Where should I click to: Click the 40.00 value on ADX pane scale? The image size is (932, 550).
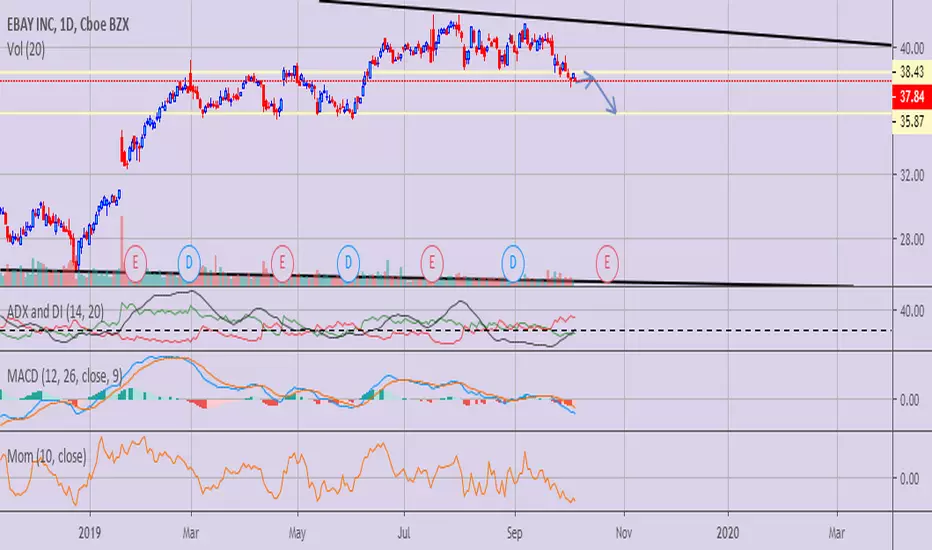click(912, 311)
